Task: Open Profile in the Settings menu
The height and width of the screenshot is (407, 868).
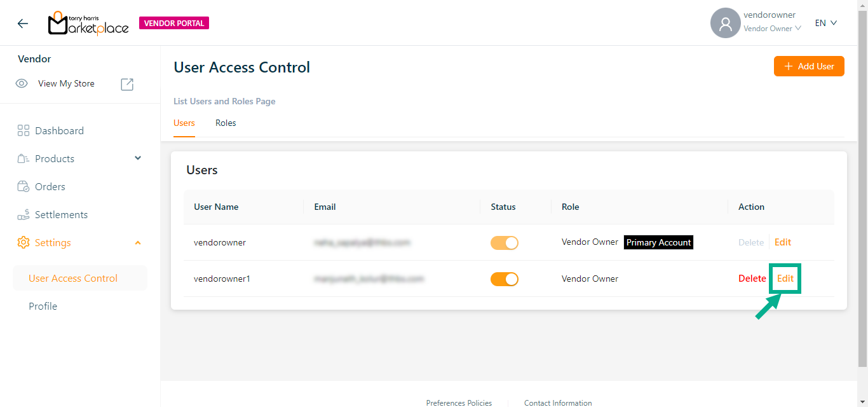Action: (43, 307)
